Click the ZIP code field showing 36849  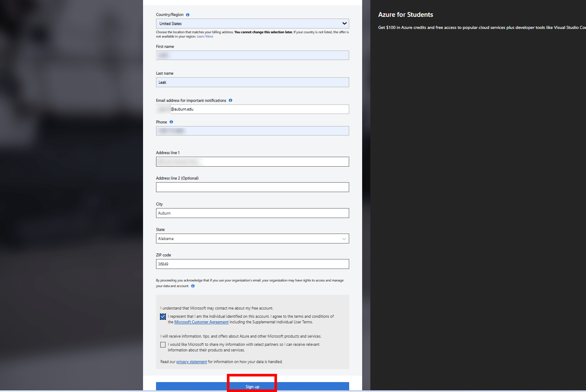(252, 264)
